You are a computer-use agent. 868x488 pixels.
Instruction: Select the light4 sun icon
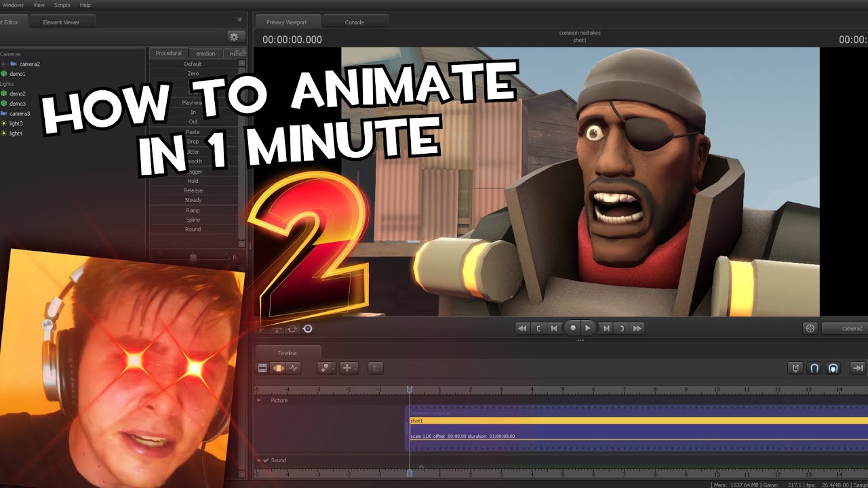click(4, 134)
